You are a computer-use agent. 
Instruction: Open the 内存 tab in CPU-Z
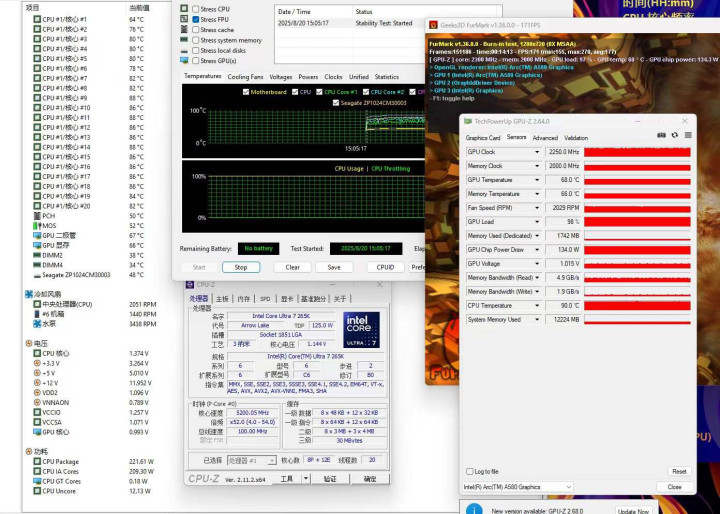tap(244, 299)
